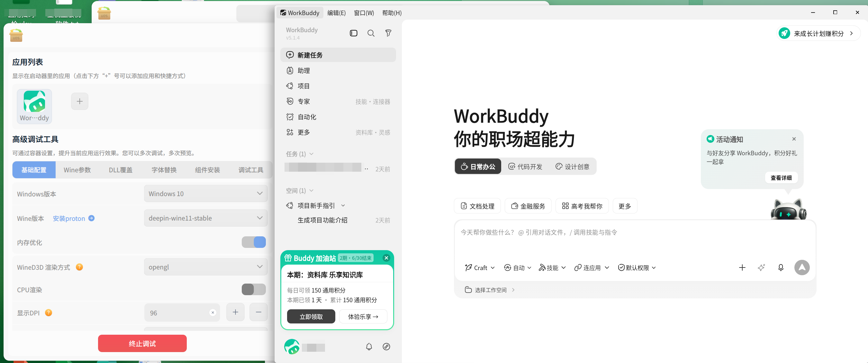Click the 终止调试 button
The image size is (868, 363).
click(142, 343)
